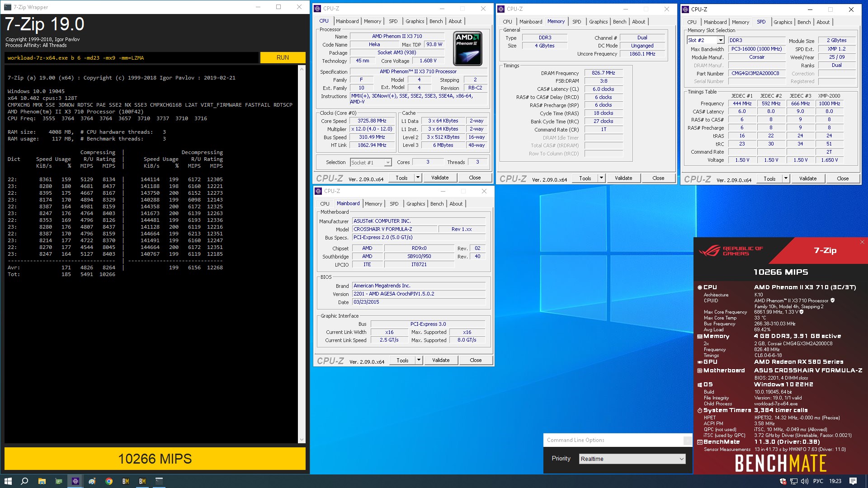The image size is (868, 488).
Task: Minimize the 7-Zip Wrapper window
Action: click(x=258, y=7)
